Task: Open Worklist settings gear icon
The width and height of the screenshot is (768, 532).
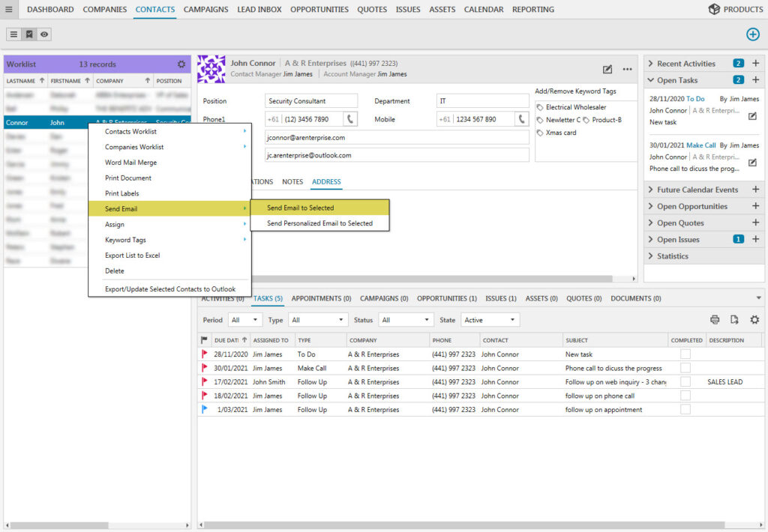Action: 181,64
